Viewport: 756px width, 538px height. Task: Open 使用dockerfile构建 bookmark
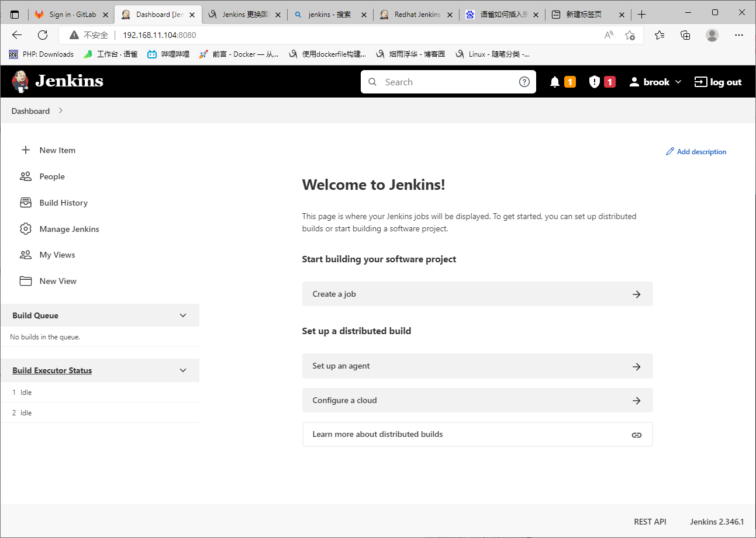[x=327, y=54]
